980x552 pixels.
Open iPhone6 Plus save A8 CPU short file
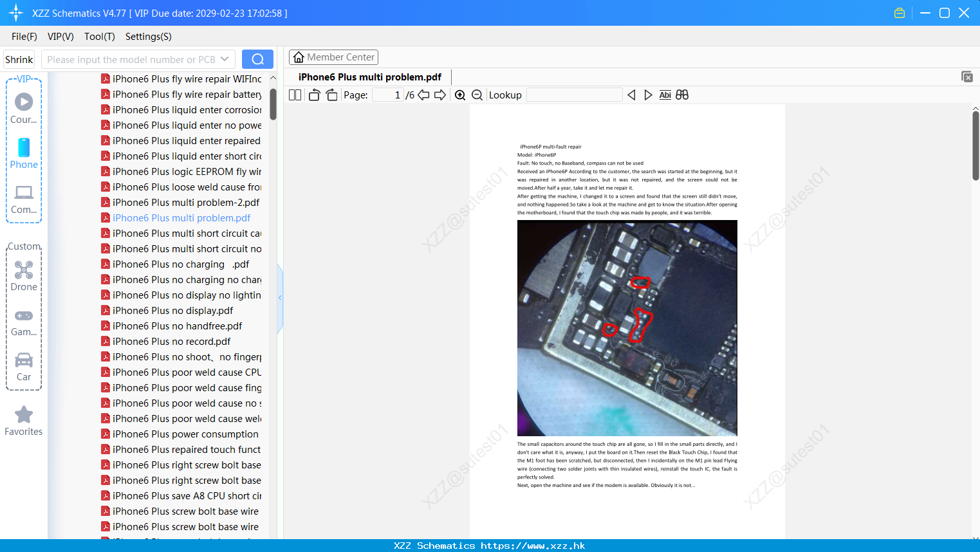[x=181, y=496]
